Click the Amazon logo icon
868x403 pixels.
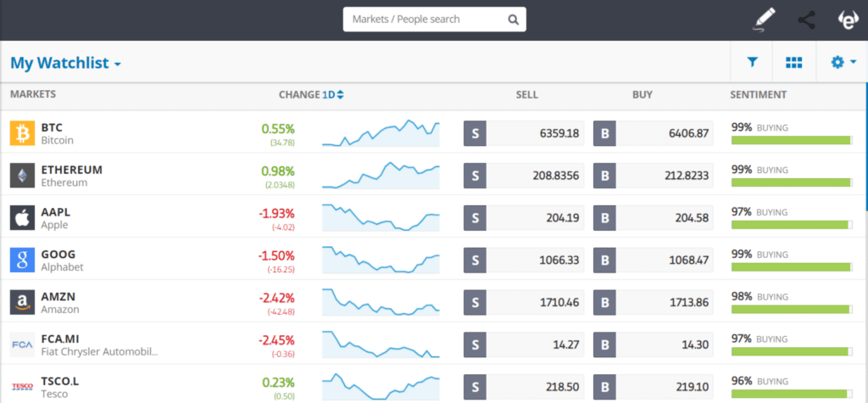click(22, 302)
